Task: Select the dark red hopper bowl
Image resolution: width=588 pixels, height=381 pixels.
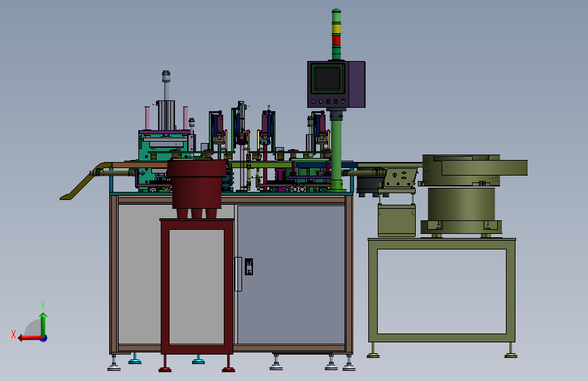Action: pyautogui.click(x=196, y=184)
